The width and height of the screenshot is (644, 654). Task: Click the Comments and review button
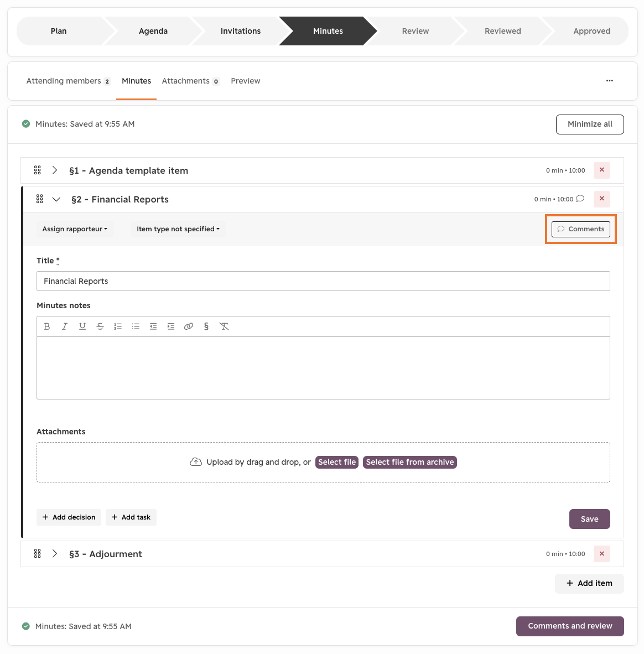pyautogui.click(x=570, y=626)
